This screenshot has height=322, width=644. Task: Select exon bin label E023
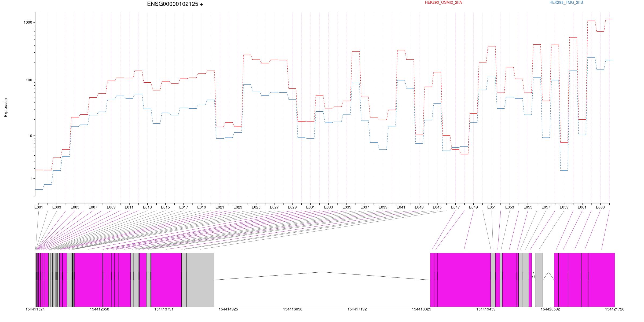pos(238,207)
